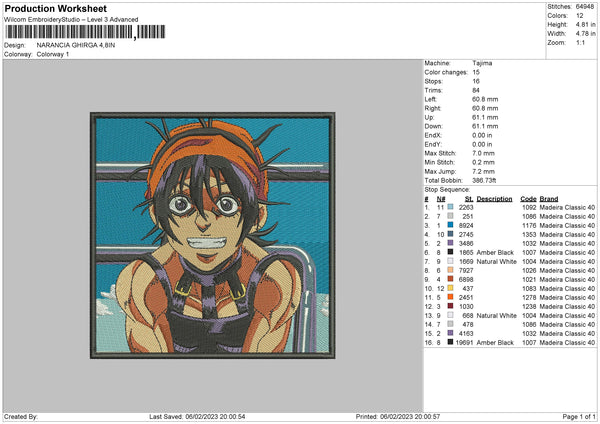Click the Machine value Tajima
The image size is (600, 424).
pos(482,63)
